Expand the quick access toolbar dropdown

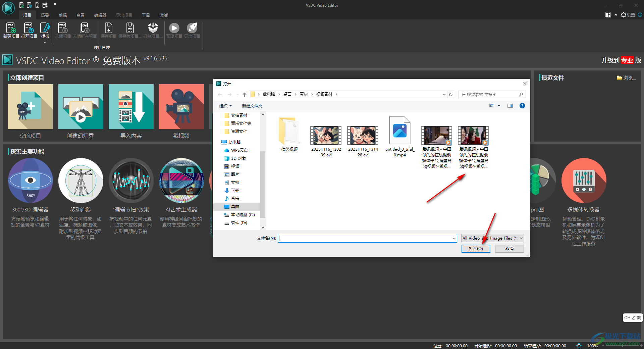55,5
